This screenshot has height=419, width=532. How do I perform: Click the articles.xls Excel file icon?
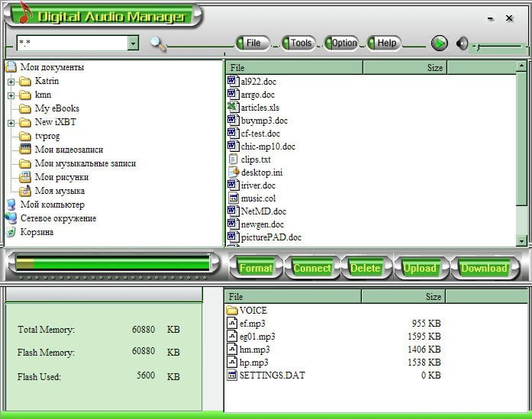(x=232, y=107)
